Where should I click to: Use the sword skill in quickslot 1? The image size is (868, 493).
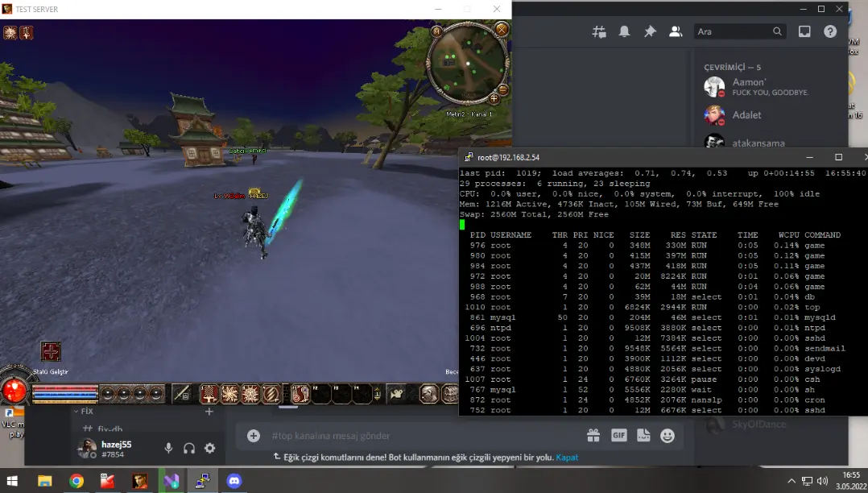pos(209,394)
